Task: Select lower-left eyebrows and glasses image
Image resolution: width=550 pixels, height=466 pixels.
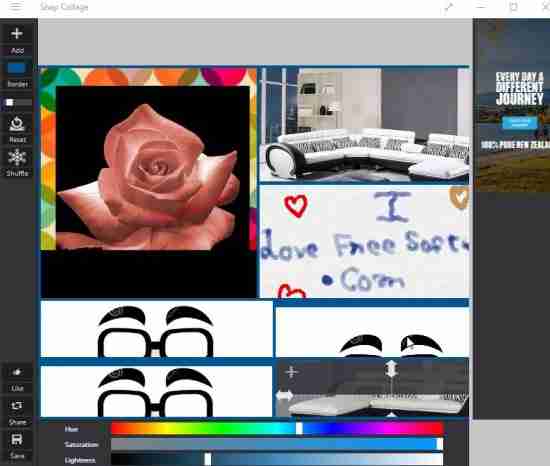Action: tap(156, 391)
